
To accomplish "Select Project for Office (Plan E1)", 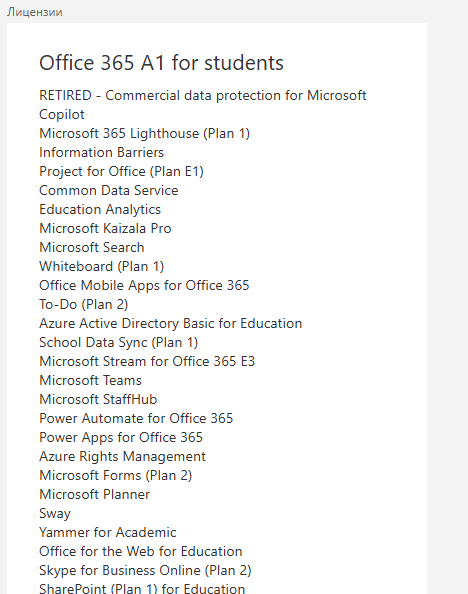I will pyautogui.click(x=122, y=172).
